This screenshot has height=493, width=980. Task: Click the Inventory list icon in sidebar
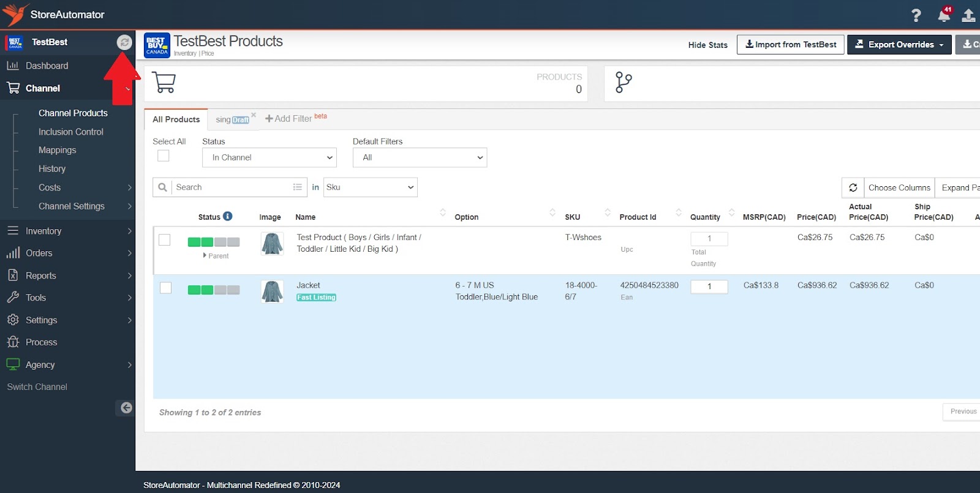[13, 231]
